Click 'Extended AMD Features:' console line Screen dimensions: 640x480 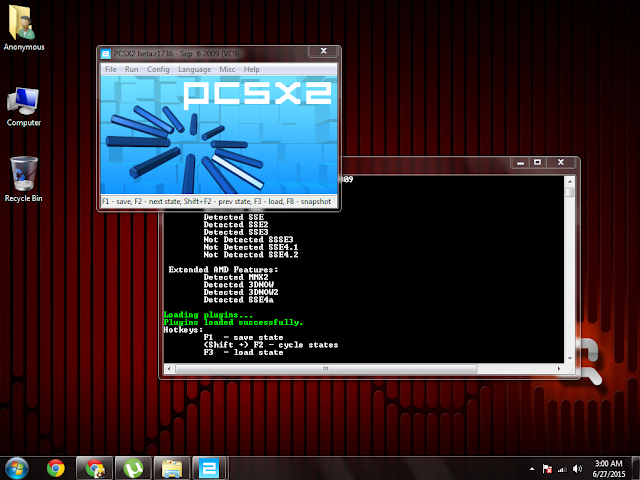click(x=223, y=270)
